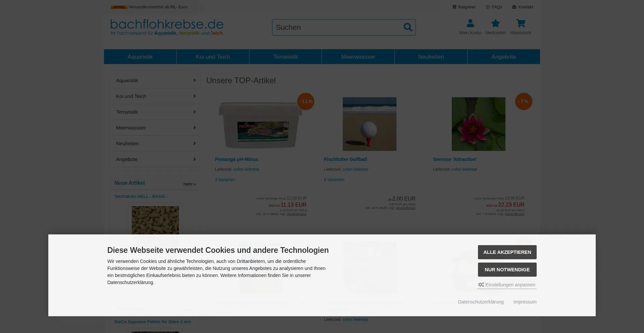
Task: Open Femanga pH-Minus product title
Action: tap(236, 159)
